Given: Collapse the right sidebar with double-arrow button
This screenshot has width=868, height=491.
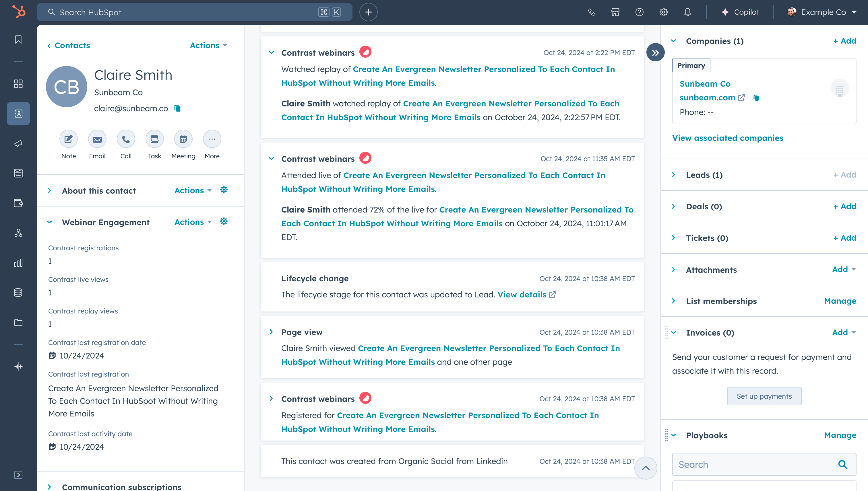Looking at the screenshot, I should click(x=655, y=52).
